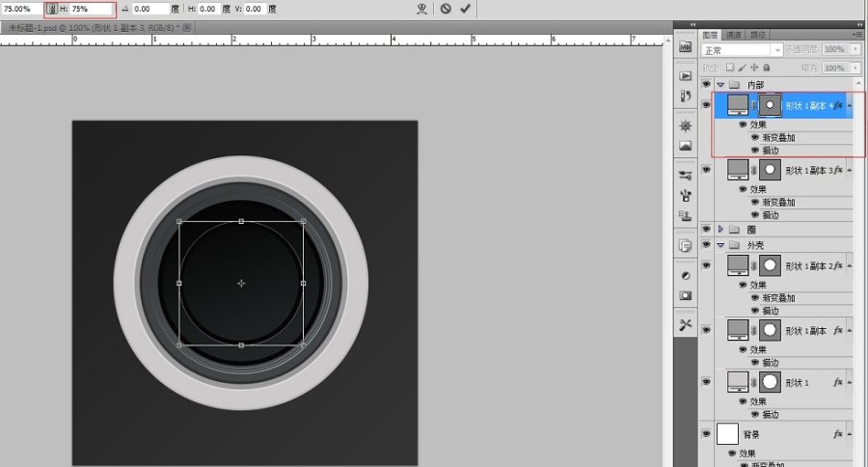Open the Layers panel flyout menu

tap(857, 35)
